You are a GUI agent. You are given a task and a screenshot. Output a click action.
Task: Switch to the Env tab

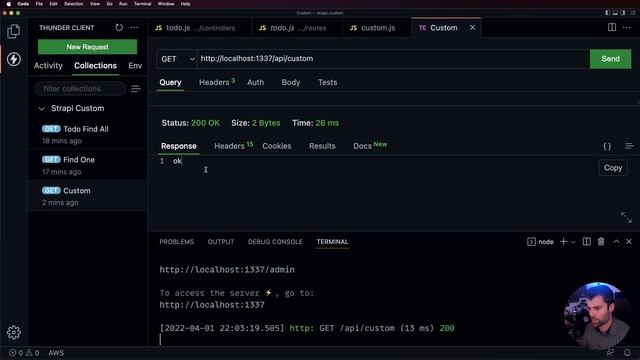(x=135, y=66)
